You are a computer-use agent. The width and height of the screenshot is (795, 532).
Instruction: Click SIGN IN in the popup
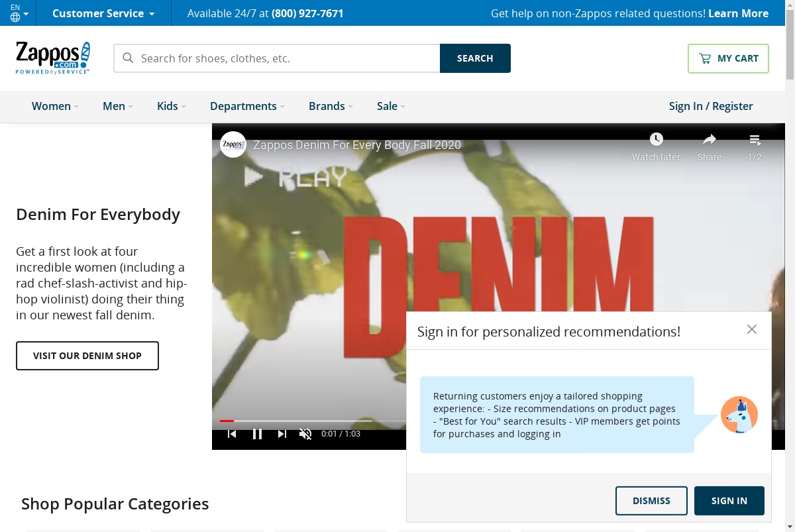[729, 501]
